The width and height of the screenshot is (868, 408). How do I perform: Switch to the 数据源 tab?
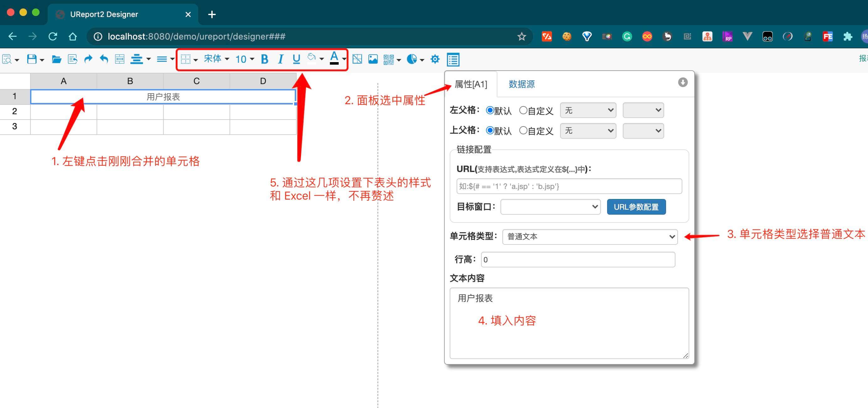tap(521, 84)
